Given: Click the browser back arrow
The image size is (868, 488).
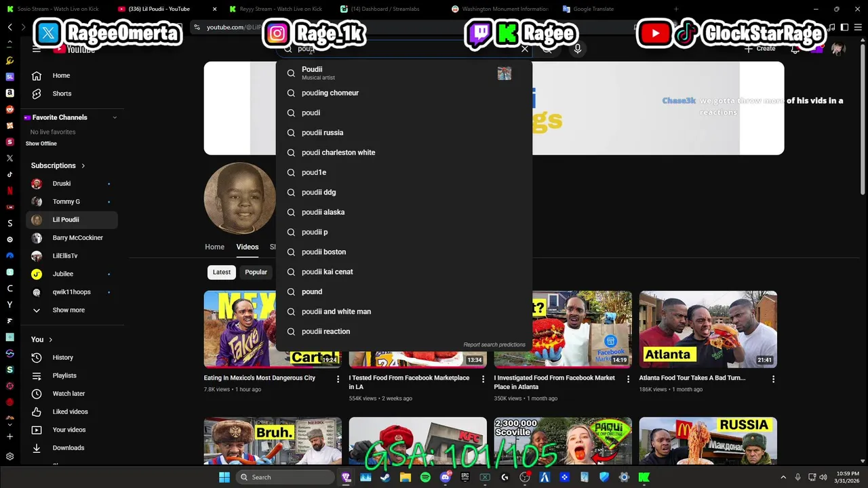Looking at the screenshot, I should (10, 27).
